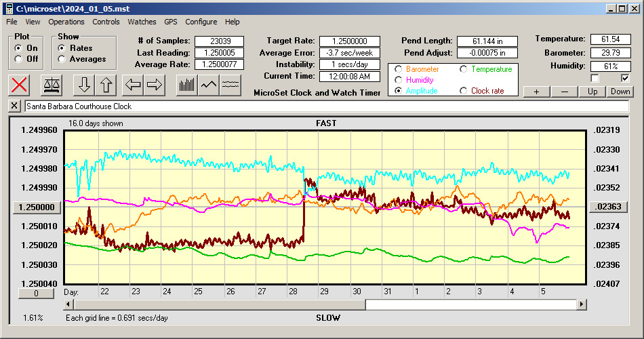
Task: Select the Humidity trace radio button
Action: pos(398,80)
